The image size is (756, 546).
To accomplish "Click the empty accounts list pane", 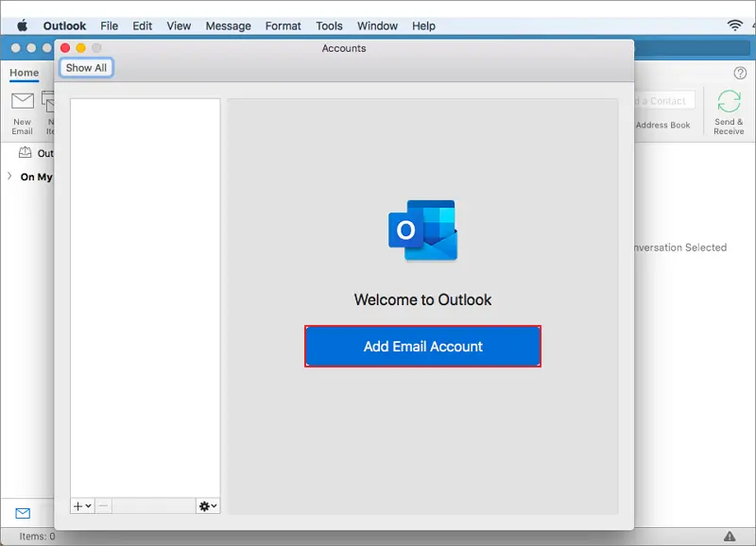I will pos(146,299).
